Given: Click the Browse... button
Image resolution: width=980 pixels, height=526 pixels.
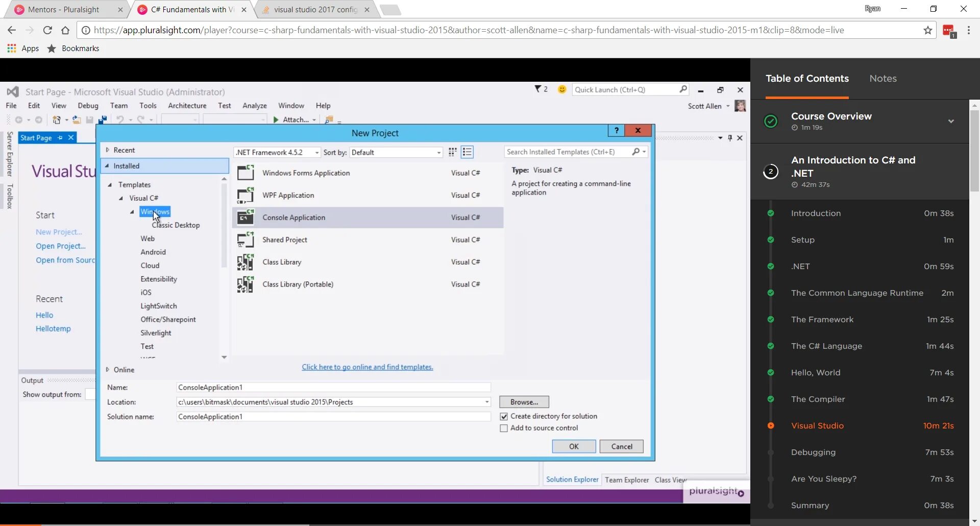Looking at the screenshot, I should pos(524,402).
